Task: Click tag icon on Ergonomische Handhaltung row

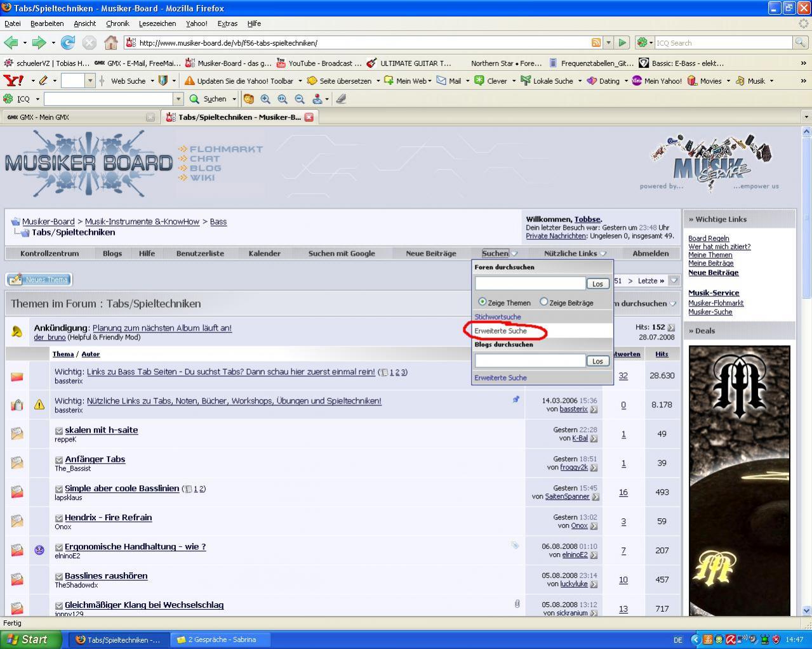Action: tap(515, 545)
